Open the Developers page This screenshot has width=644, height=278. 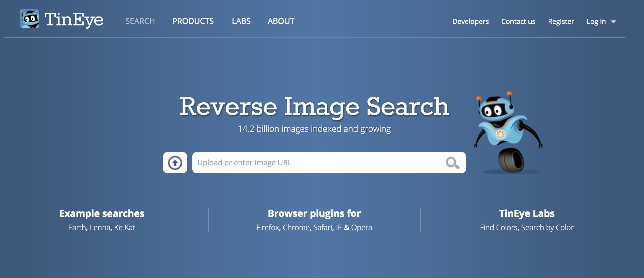[x=471, y=22]
